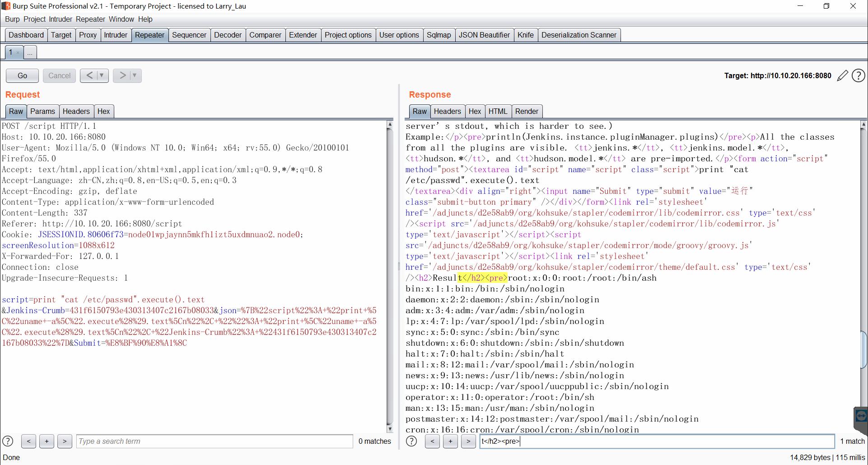Switch to the Dashboard tab
The image size is (868, 465).
26,35
